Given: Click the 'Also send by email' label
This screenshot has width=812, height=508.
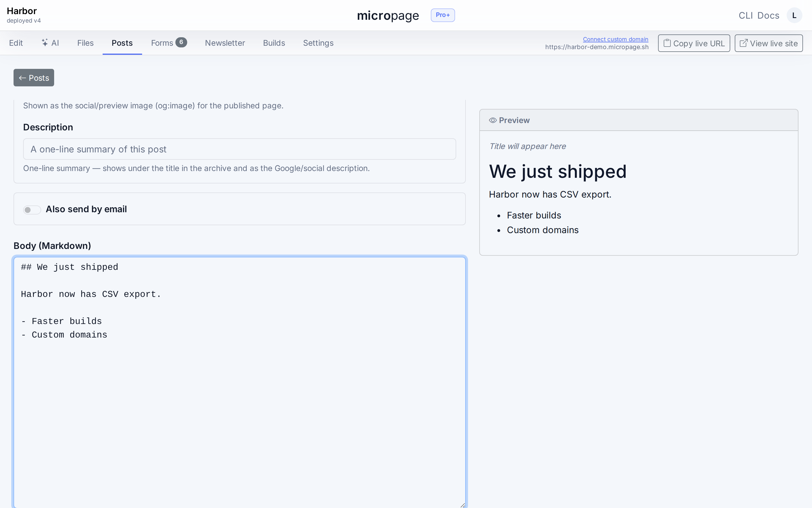Looking at the screenshot, I should [86, 209].
